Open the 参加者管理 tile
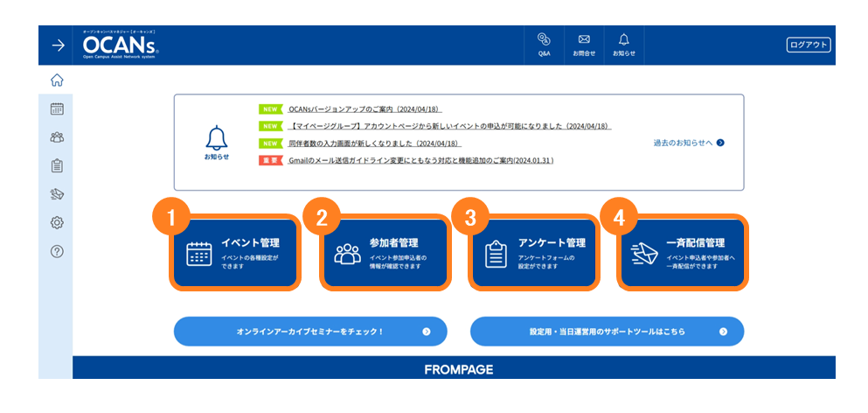 385,253
